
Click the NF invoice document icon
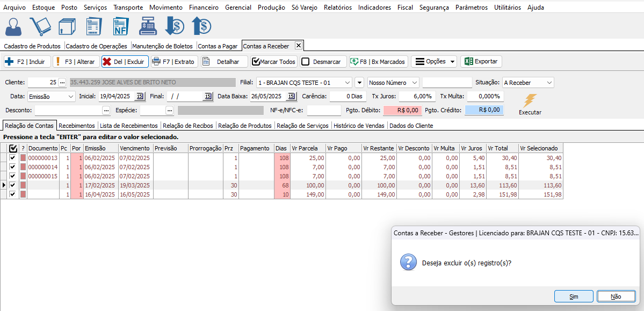(120, 26)
